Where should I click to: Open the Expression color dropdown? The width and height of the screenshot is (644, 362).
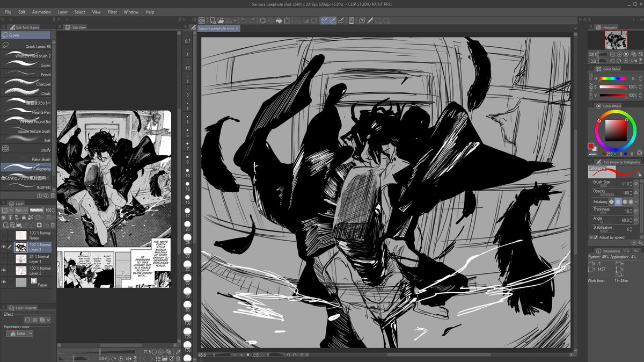(x=19, y=334)
